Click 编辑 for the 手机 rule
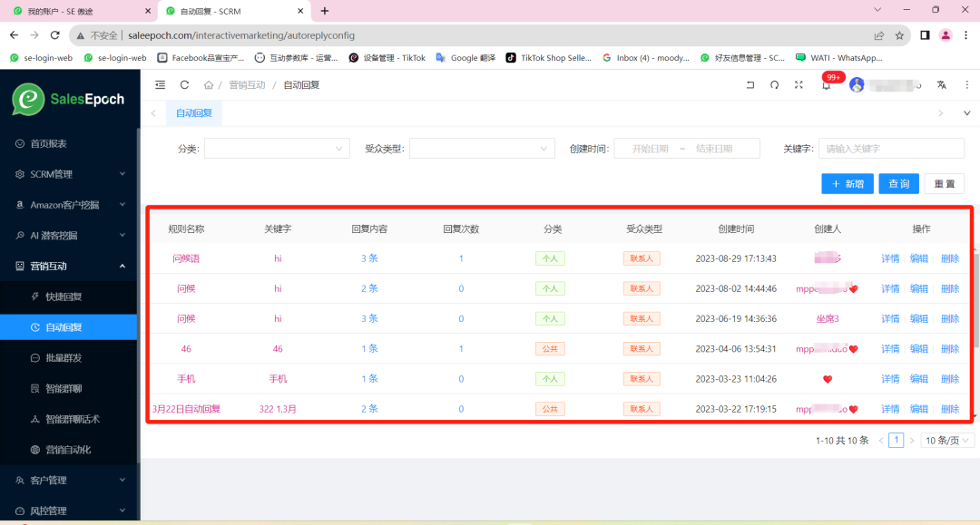This screenshot has height=525, width=980. click(919, 379)
